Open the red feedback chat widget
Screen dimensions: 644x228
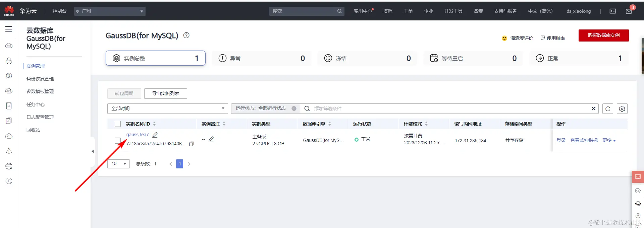tap(638, 177)
